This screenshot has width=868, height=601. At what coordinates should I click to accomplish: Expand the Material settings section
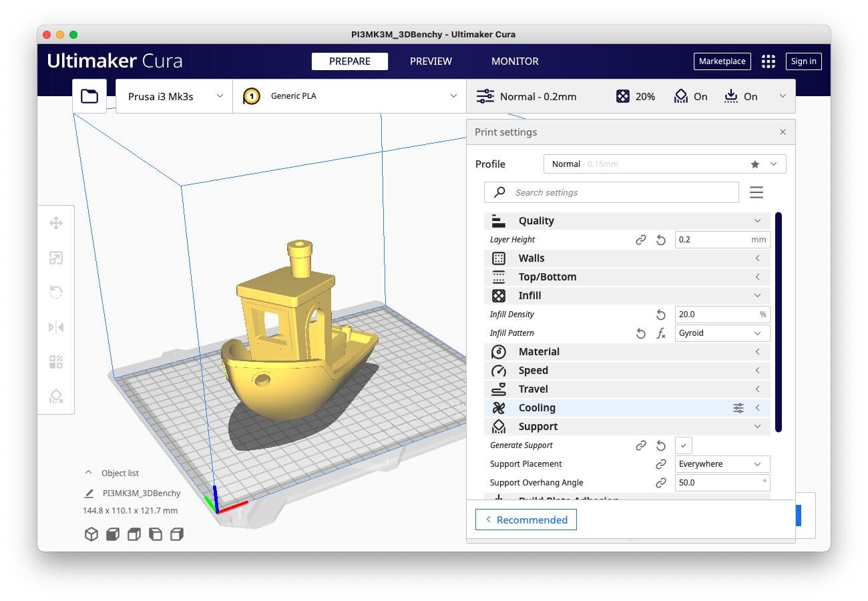tap(627, 352)
